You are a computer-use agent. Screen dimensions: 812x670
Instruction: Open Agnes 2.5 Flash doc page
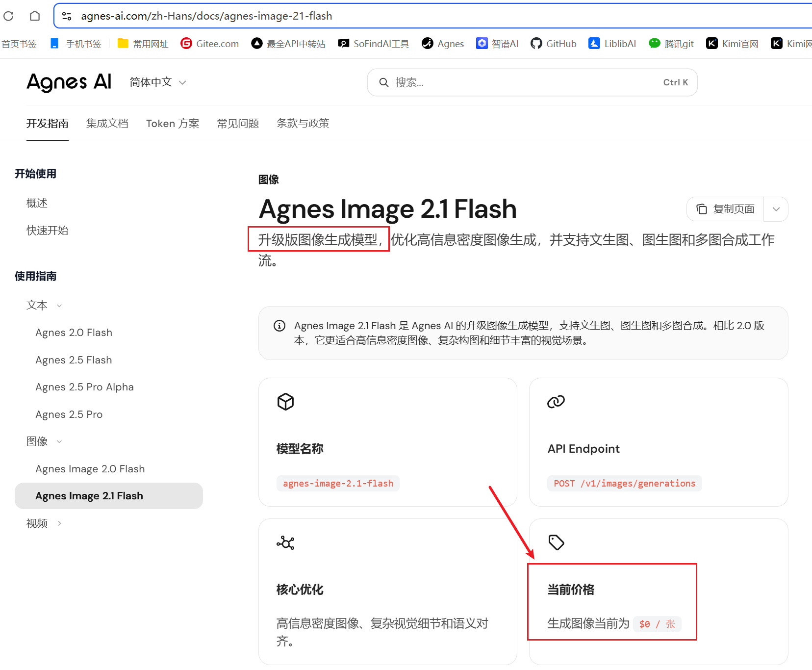[x=74, y=360]
